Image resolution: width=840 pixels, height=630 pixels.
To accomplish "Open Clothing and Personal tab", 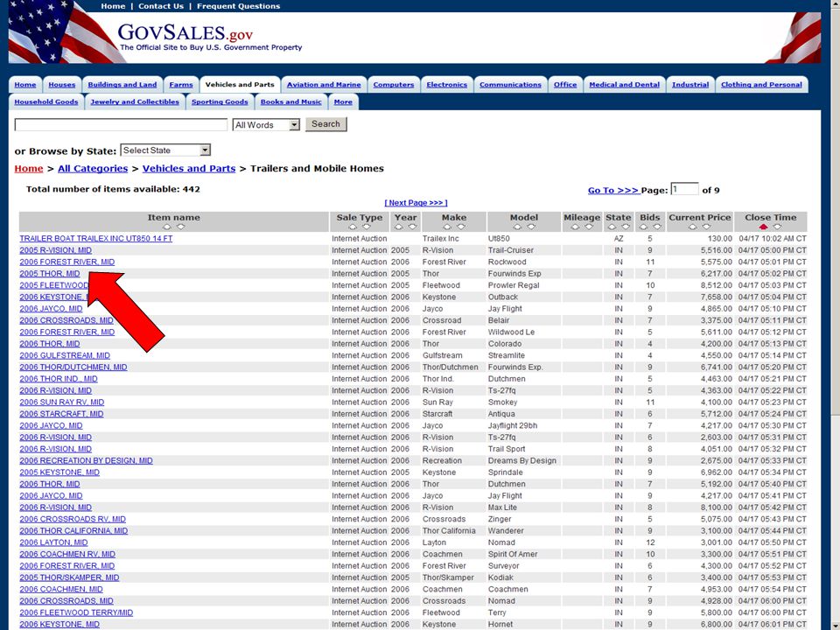I will [x=761, y=85].
